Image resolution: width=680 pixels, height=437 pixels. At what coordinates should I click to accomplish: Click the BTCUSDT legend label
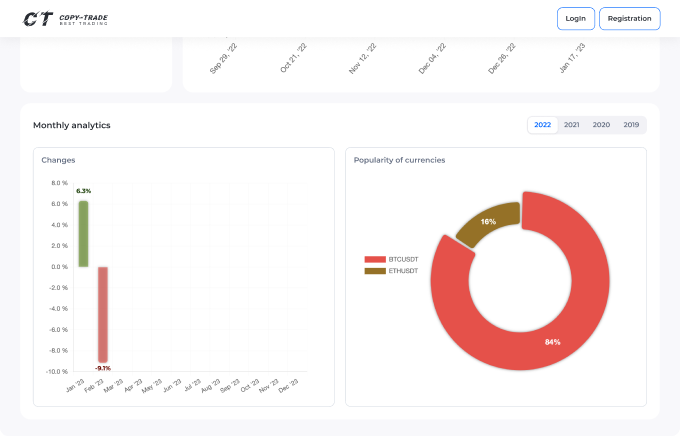[x=403, y=259]
